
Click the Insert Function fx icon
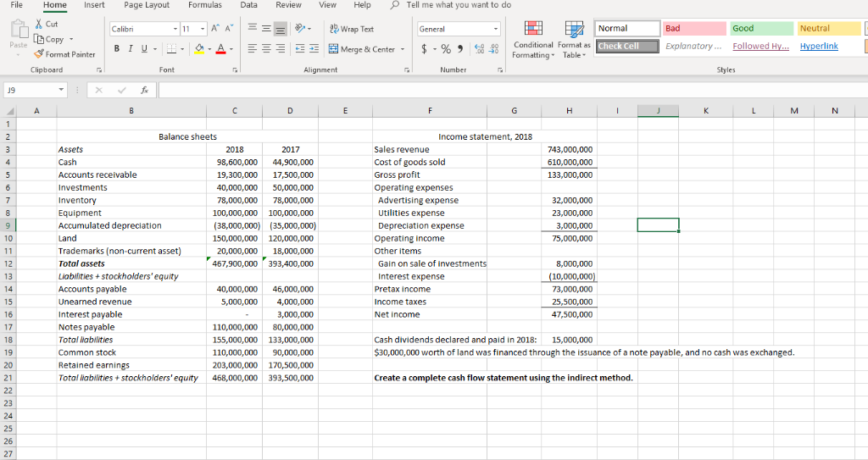(x=144, y=90)
